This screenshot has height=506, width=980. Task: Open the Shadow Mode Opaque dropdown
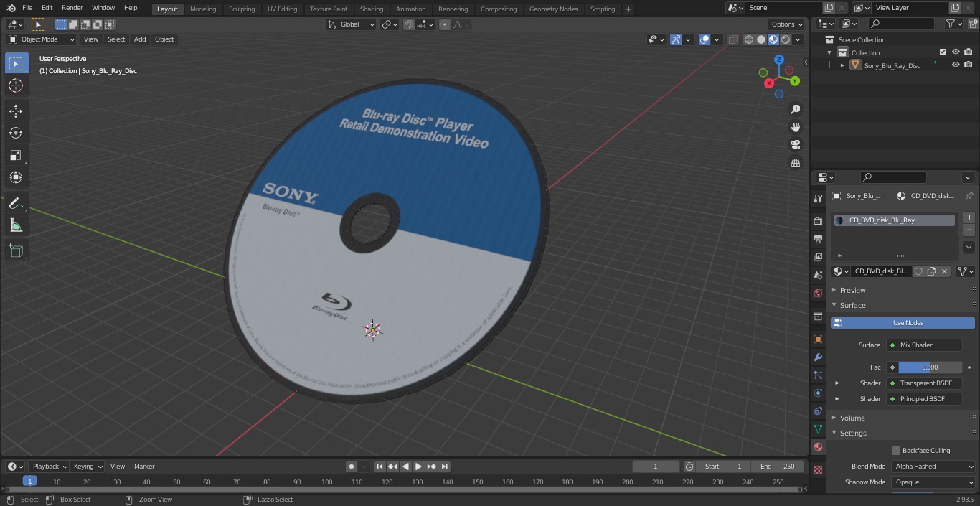pyautogui.click(x=934, y=482)
